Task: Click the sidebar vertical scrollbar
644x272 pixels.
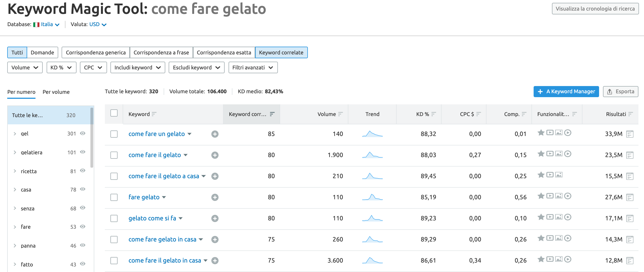Action: pos(92,138)
